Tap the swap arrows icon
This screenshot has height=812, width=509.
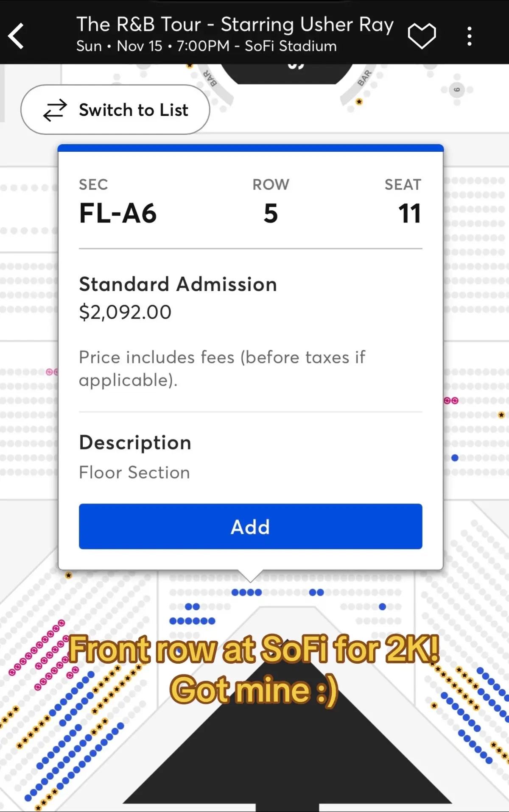(55, 110)
